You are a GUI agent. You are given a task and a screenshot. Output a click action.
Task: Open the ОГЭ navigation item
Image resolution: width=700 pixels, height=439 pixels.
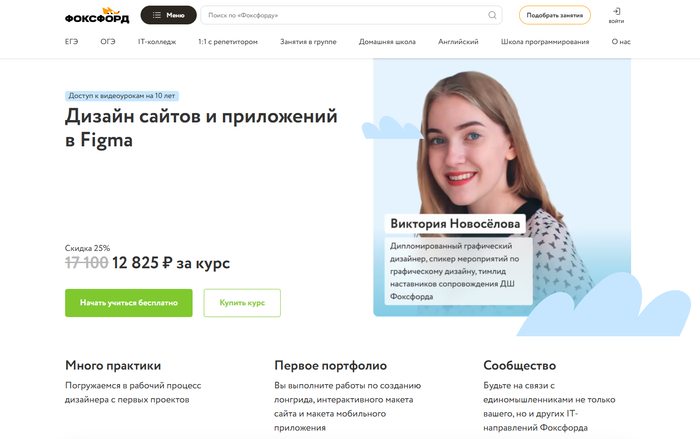(108, 42)
